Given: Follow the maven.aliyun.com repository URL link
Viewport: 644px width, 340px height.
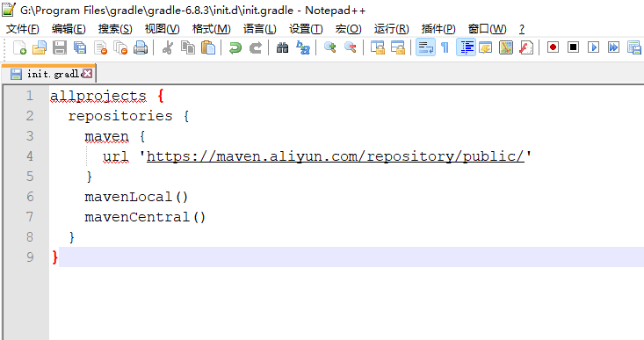Looking at the screenshot, I should click(335, 156).
